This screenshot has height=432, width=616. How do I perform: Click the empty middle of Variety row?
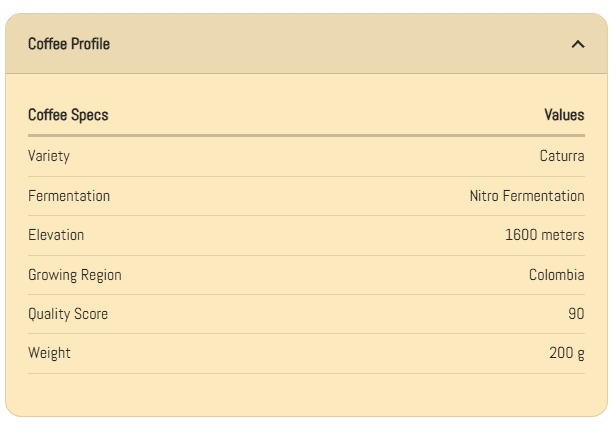pos(300,156)
